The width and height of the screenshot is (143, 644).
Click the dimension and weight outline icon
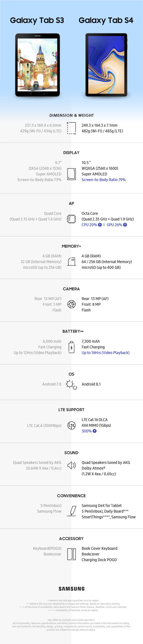pos(71,128)
